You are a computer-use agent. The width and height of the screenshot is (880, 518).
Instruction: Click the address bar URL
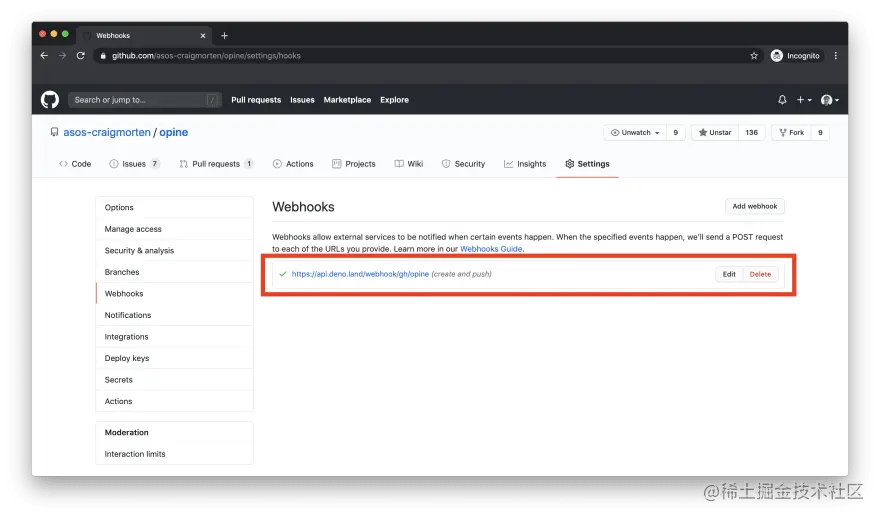(206, 56)
